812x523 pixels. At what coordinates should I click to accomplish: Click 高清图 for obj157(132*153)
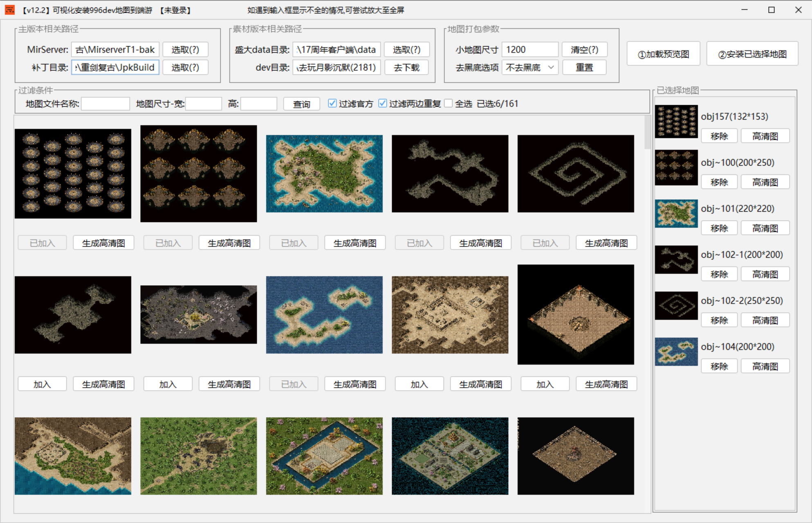765,136
